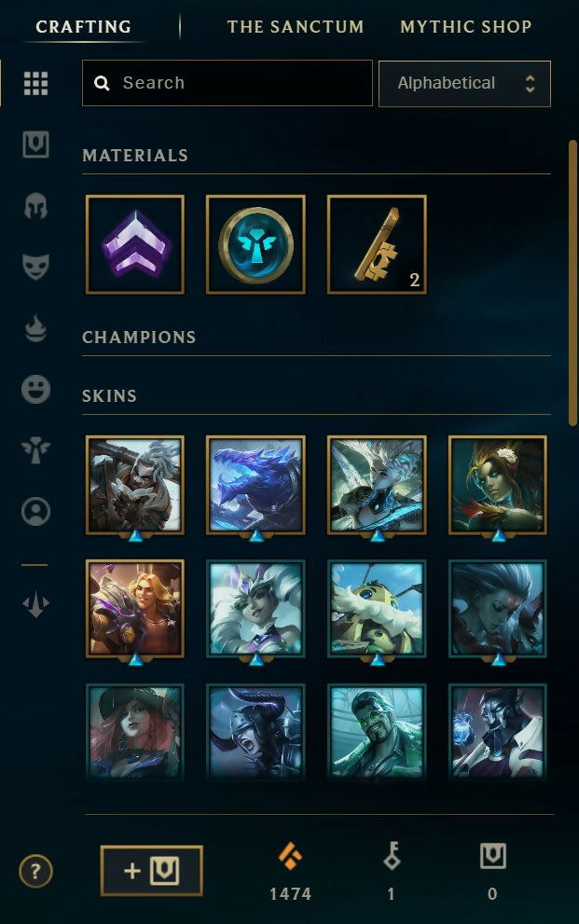The height and width of the screenshot is (924, 579).
Task: Click the loot list vertical scrollbar
Action: click(x=572, y=283)
